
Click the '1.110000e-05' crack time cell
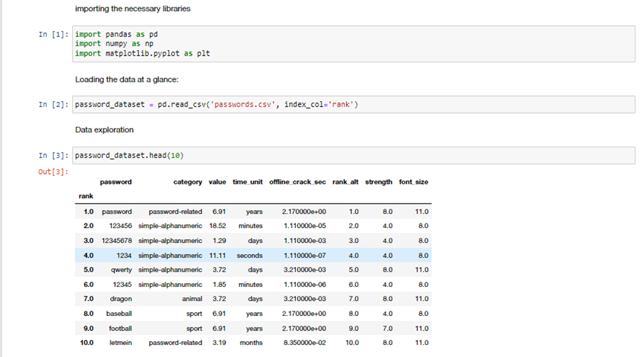[x=304, y=226]
